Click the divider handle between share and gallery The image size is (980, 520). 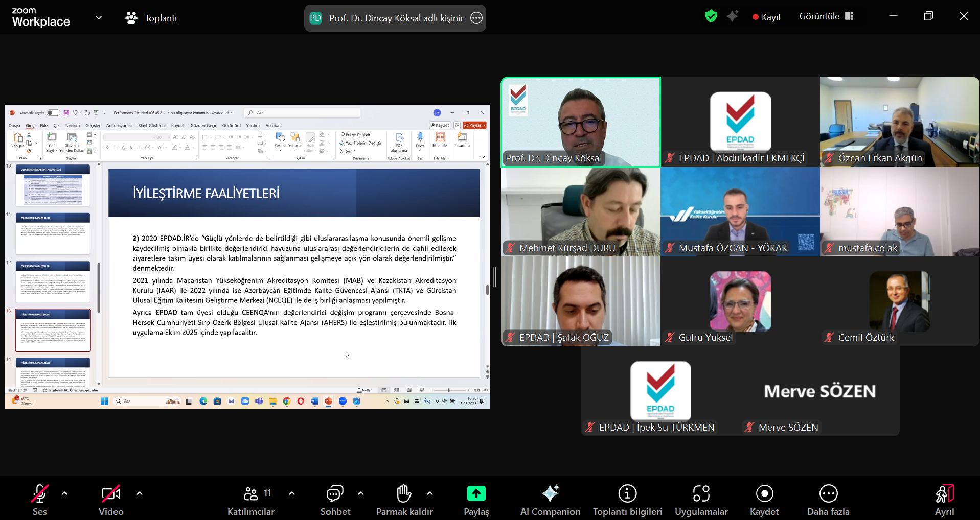coord(494,276)
